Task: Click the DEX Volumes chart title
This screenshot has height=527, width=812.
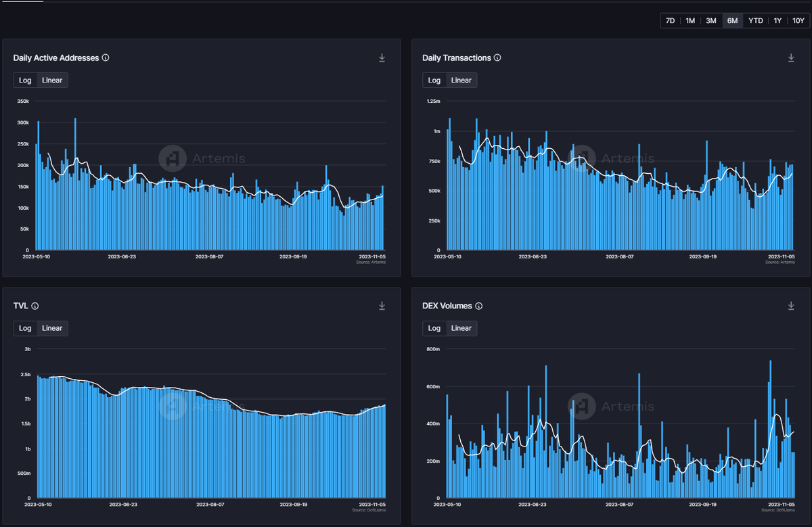Action: click(447, 306)
